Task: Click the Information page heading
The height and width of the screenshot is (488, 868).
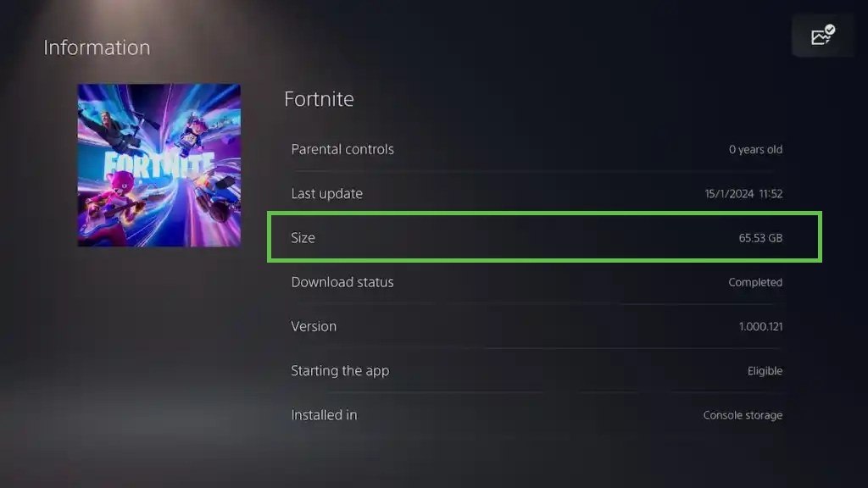Action: click(x=96, y=47)
